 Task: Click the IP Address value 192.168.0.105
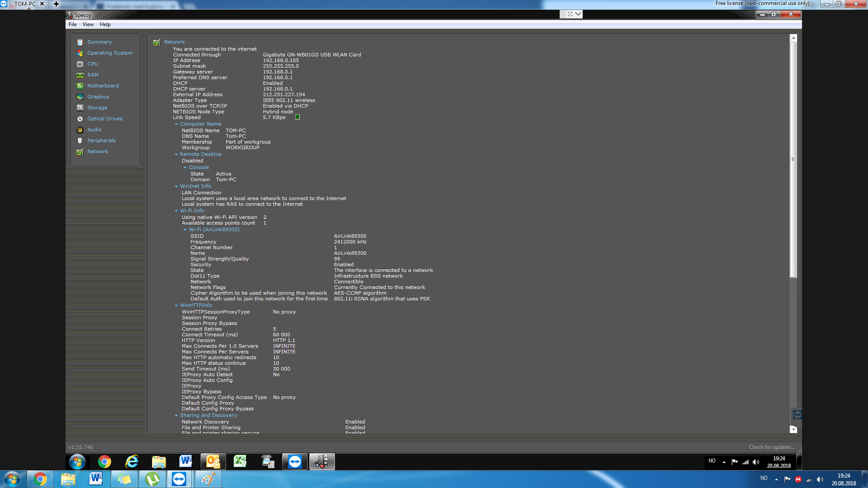(x=281, y=61)
